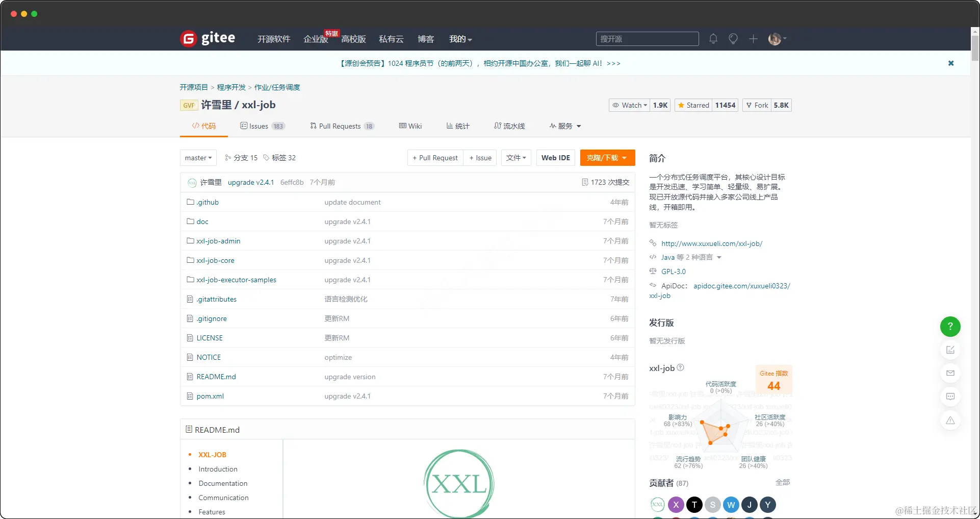
Task: Switch to the Wiki tab
Action: point(410,126)
